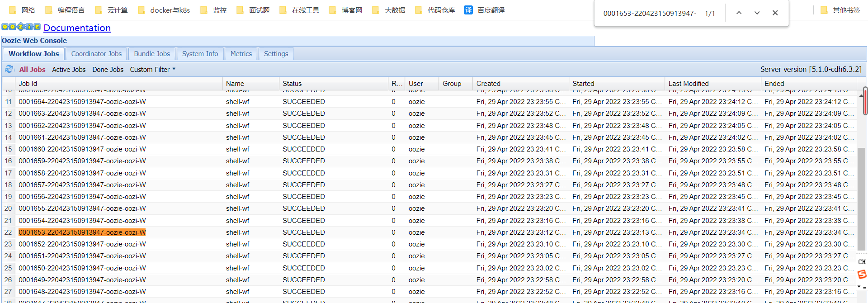
Task: Sort by Name column header
Action: point(250,83)
